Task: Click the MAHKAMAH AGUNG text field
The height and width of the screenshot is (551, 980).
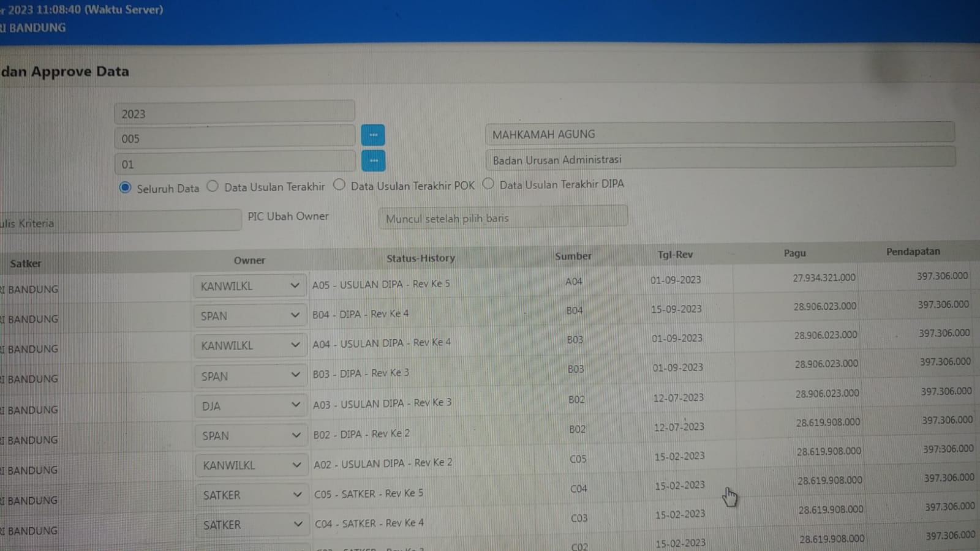Action: click(719, 134)
